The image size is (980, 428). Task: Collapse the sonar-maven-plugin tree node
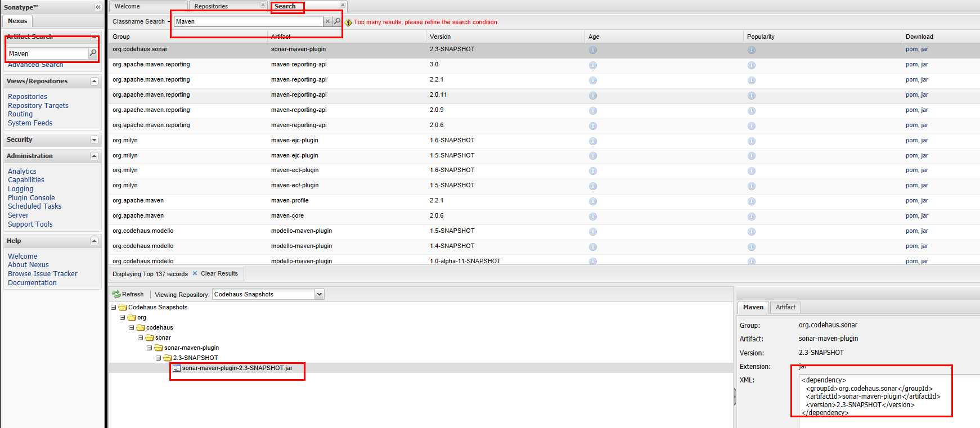click(150, 348)
